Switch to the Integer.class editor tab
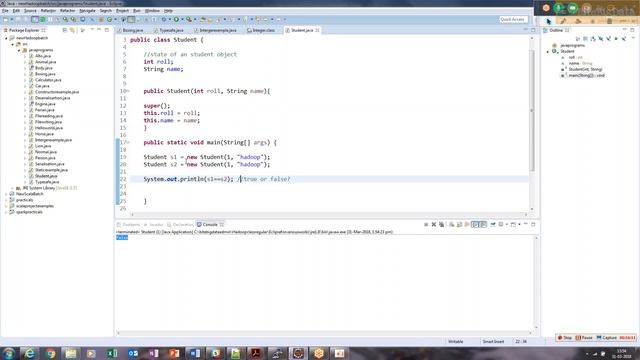 (x=261, y=30)
